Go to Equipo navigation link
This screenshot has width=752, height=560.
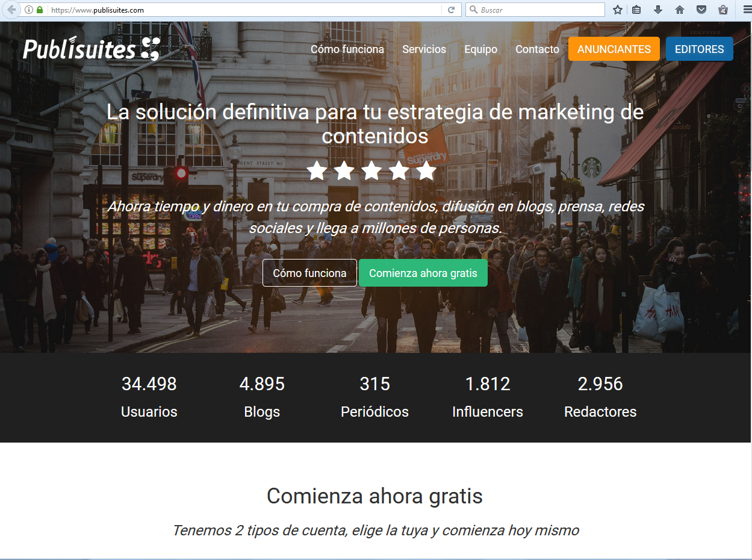pyautogui.click(x=481, y=49)
